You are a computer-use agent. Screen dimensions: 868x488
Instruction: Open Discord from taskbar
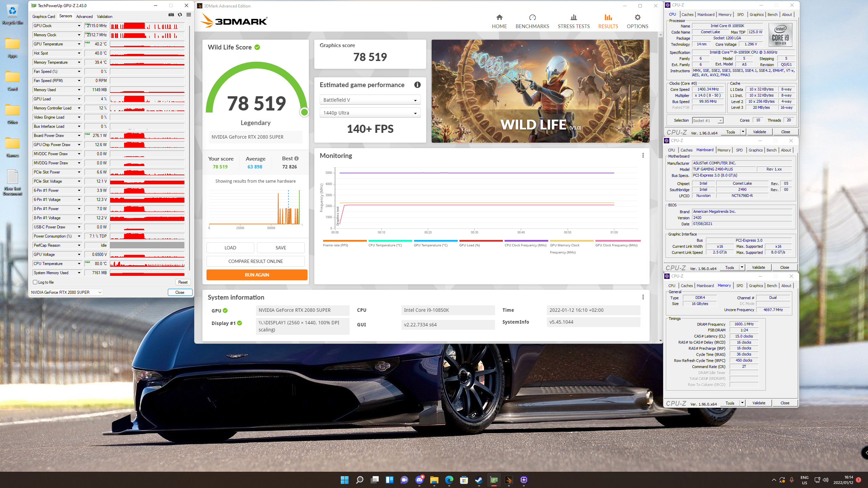point(419,480)
